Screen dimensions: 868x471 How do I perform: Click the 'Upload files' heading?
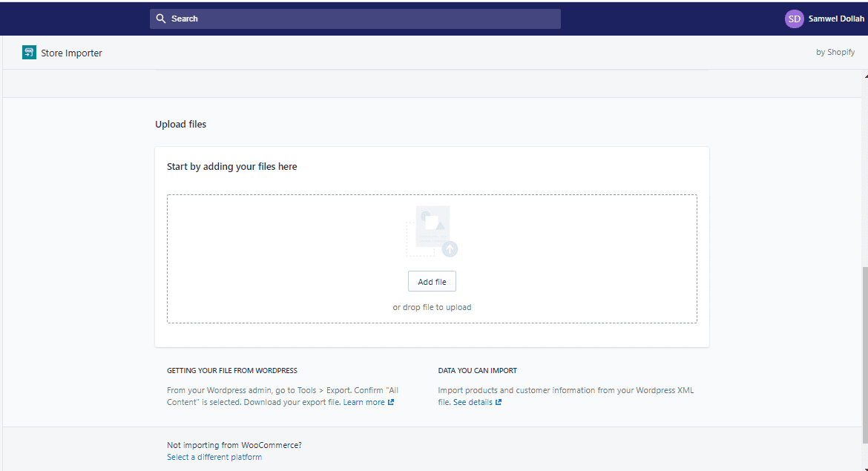[180, 125]
